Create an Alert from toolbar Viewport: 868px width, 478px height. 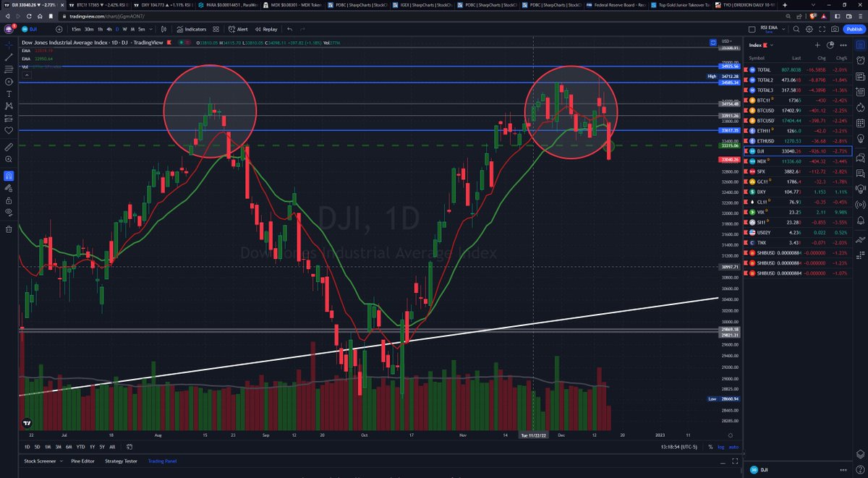pos(238,29)
